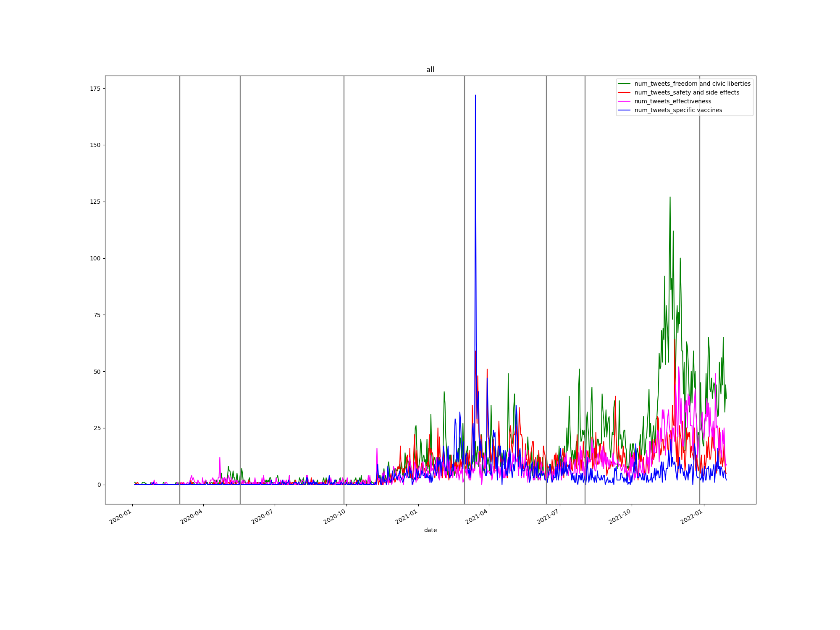Click the 0 y-axis tick label
This screenshot has height=630, width=840.
point(99,485)
